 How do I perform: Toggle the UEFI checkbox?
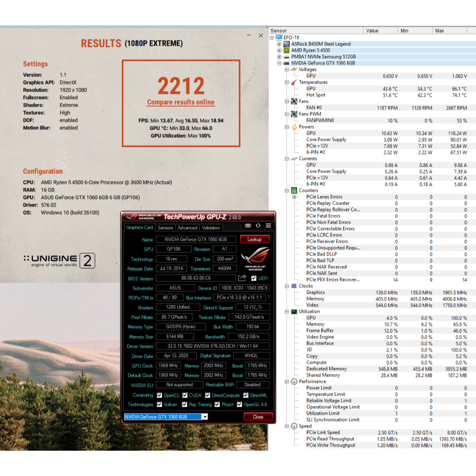(x=254, y=278)
